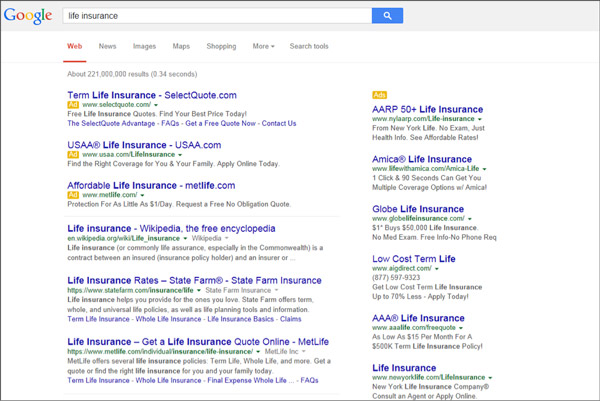This screenshot has height=401, width=600.
Task: Switch to the Web tab
Action: 75,46
